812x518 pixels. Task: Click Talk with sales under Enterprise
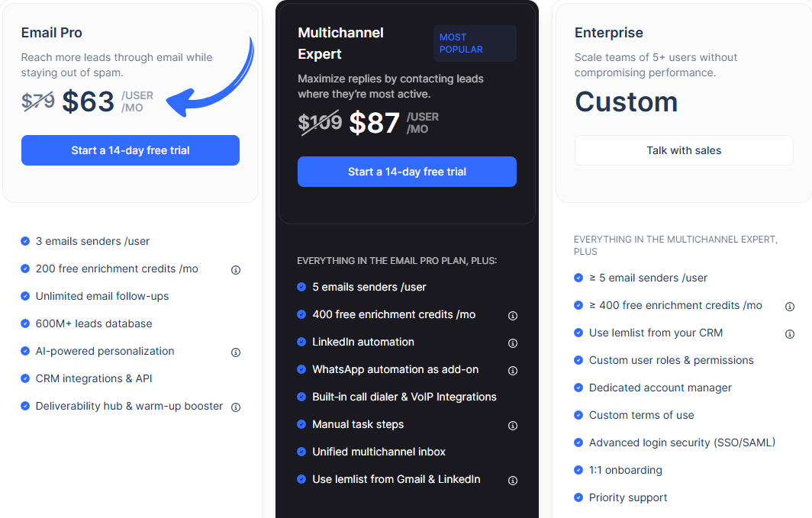coord(684,150)
